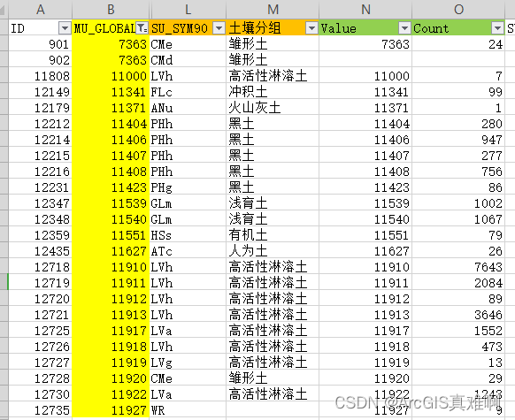
Task: Select the 人为土 cell
Action: tap(273, 251)
